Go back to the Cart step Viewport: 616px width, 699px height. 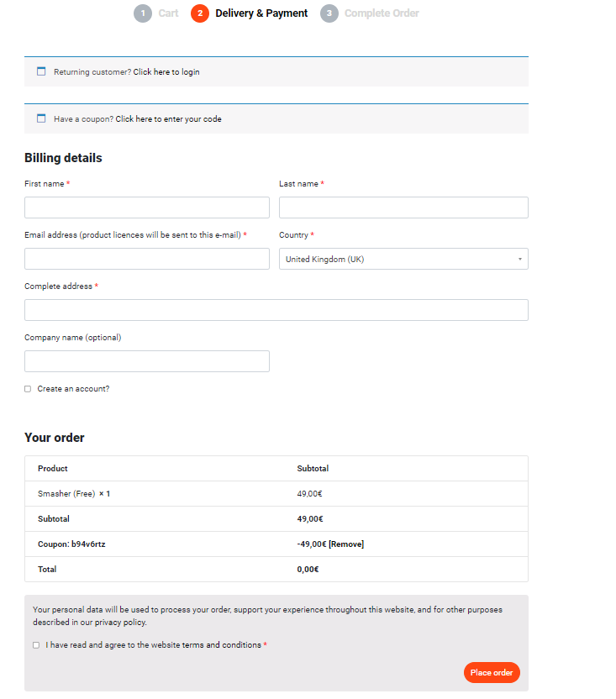tap(168, 13)
